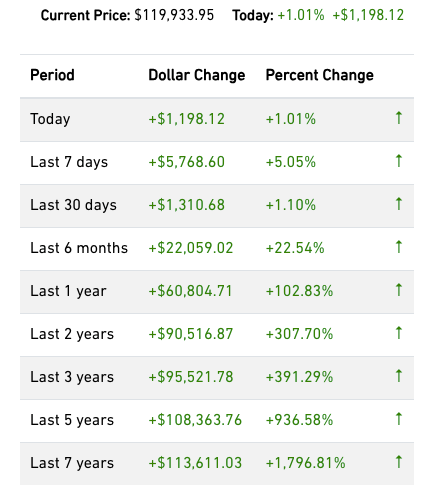
Task: Click the up arrow for Last 5 years
Action: (x=398, y=419)
